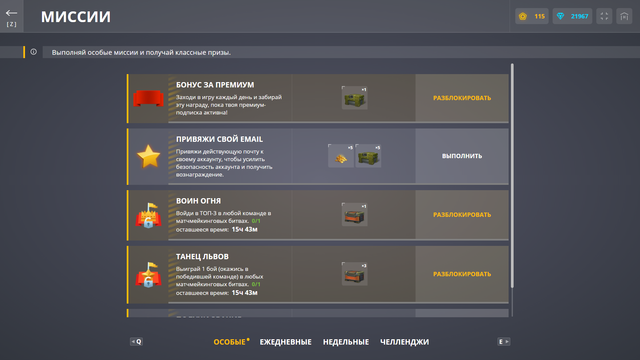Screen dimensions: 640x360
Task: Click the Танец львов title
Action: 202,257
